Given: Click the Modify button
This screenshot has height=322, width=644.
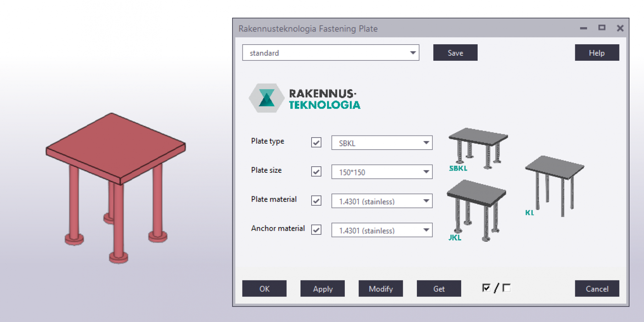Looking at the screenshot, I should coord(380,289).
